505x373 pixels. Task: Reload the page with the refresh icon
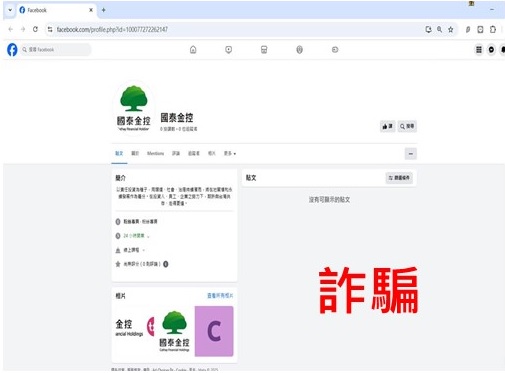pos(35,29)
